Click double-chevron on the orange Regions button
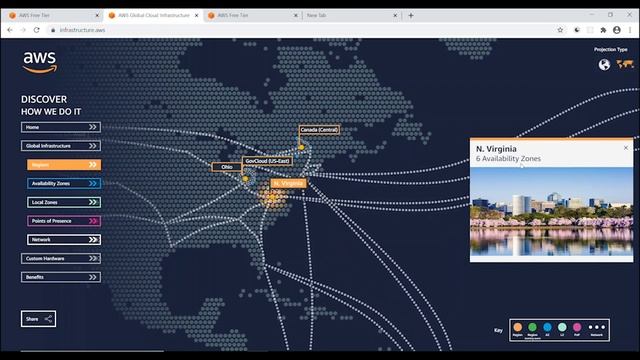 point(93,164)
